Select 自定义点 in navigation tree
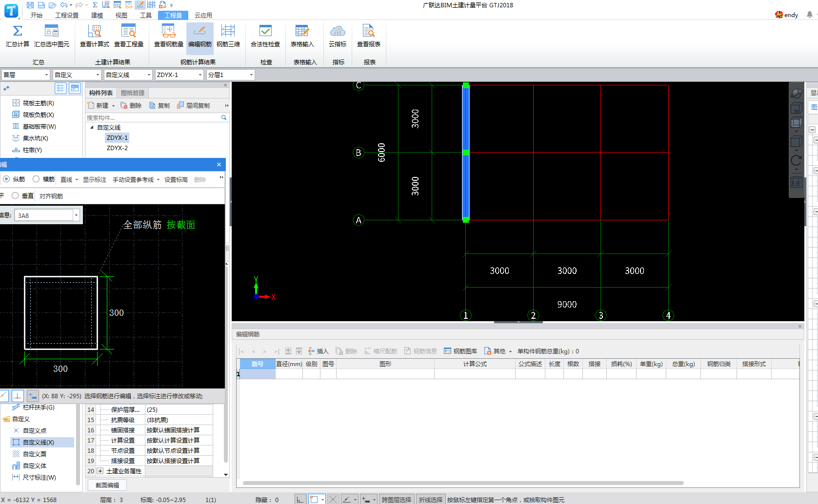 tap(35, 430)
